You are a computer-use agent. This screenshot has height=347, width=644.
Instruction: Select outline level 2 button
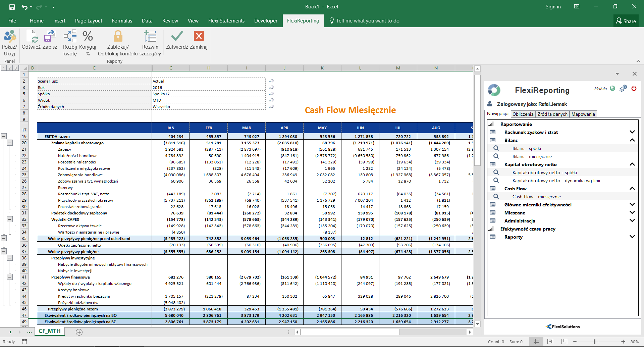pos(9,68)
